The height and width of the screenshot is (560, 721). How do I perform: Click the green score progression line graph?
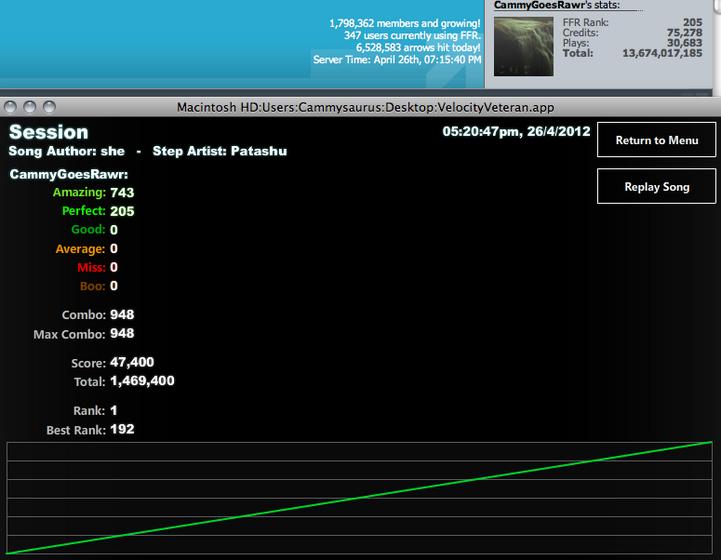[359, 498]
